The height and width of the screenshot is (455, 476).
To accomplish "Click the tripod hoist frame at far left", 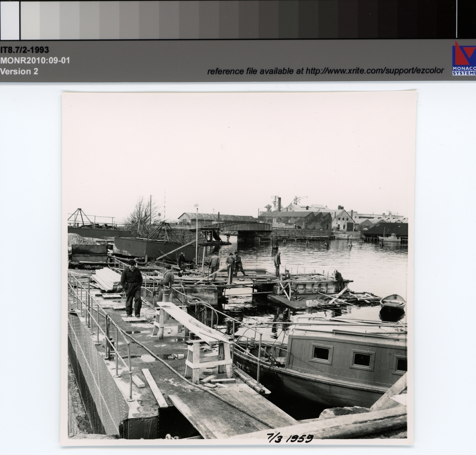I will pyautogui.click(x=82, y=217).
